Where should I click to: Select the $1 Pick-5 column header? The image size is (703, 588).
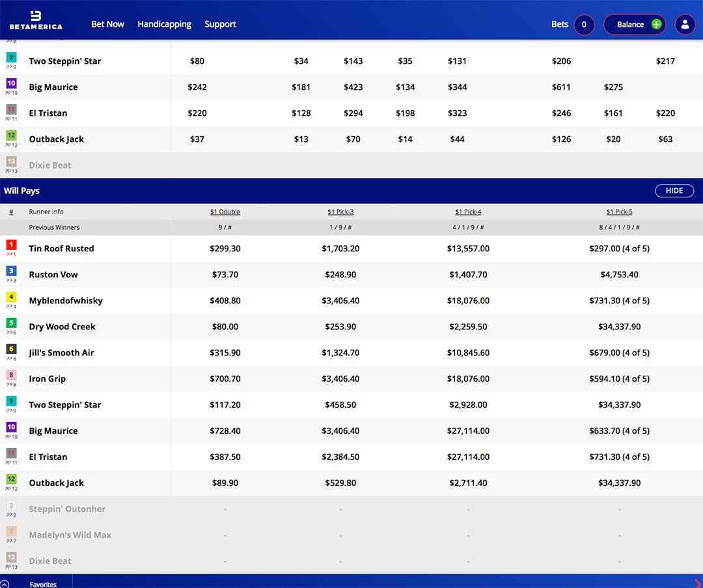click(x=619, y=212)
